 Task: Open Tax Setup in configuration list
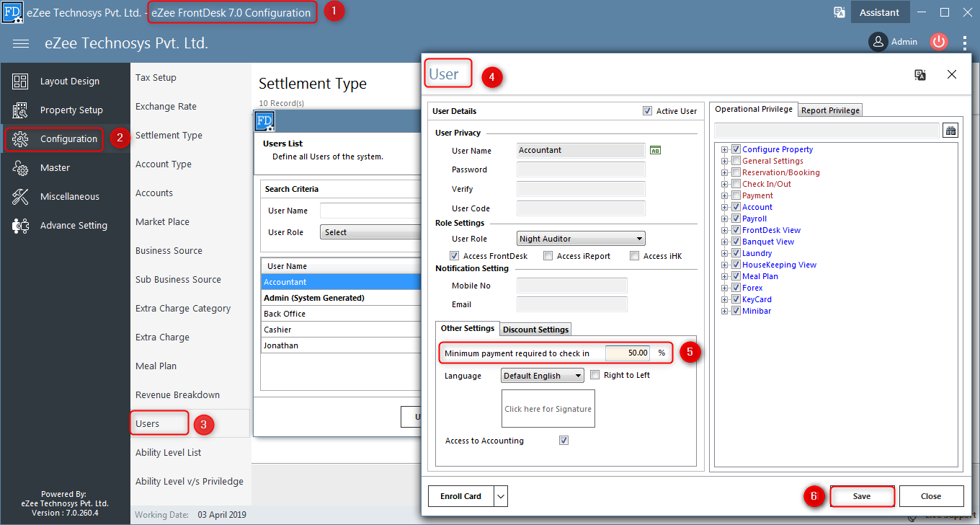(x=156, y=77)
